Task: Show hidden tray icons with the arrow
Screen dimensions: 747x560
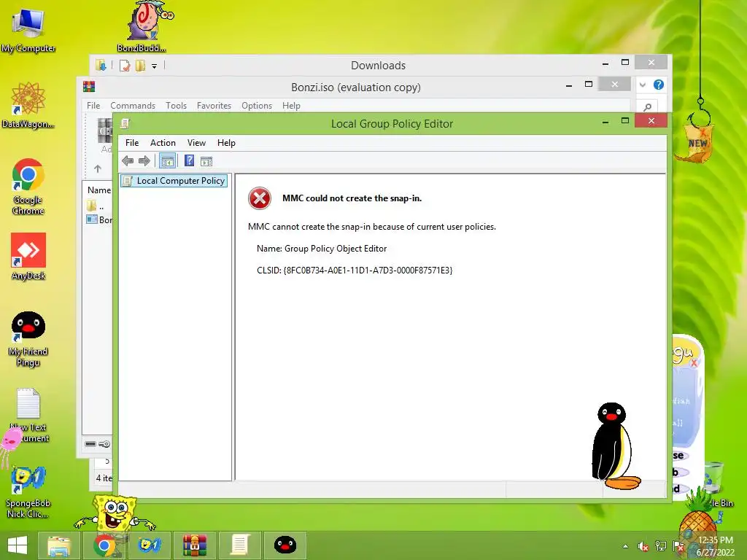Action: click(625, 546)
